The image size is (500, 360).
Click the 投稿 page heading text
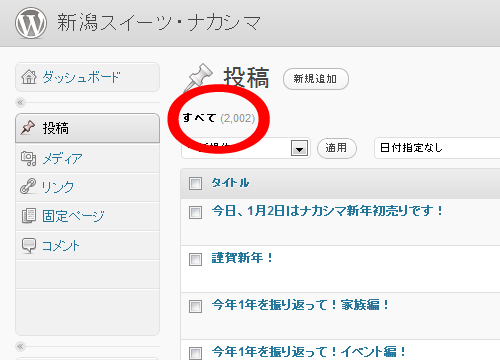(x=246, y=78)
